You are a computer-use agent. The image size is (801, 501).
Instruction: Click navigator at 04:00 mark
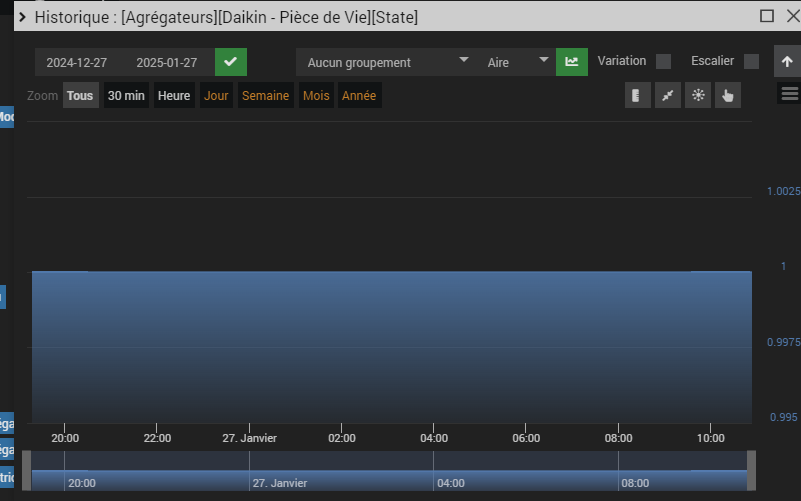(451, 483)
